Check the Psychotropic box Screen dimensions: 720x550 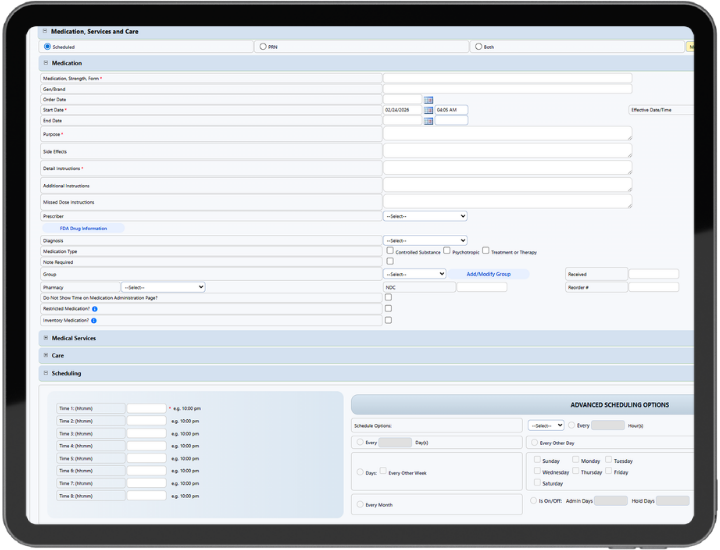(447, 251)
